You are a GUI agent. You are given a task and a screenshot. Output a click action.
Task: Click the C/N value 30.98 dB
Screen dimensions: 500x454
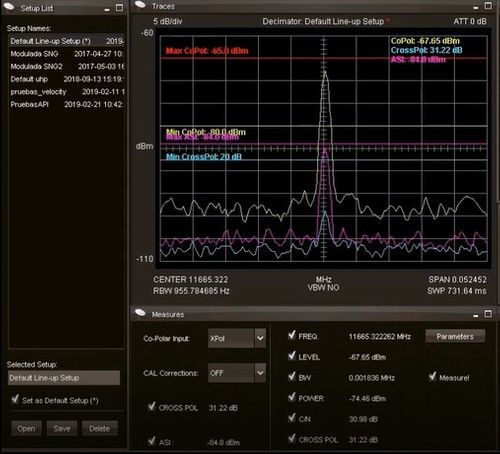tap(363, 419)
